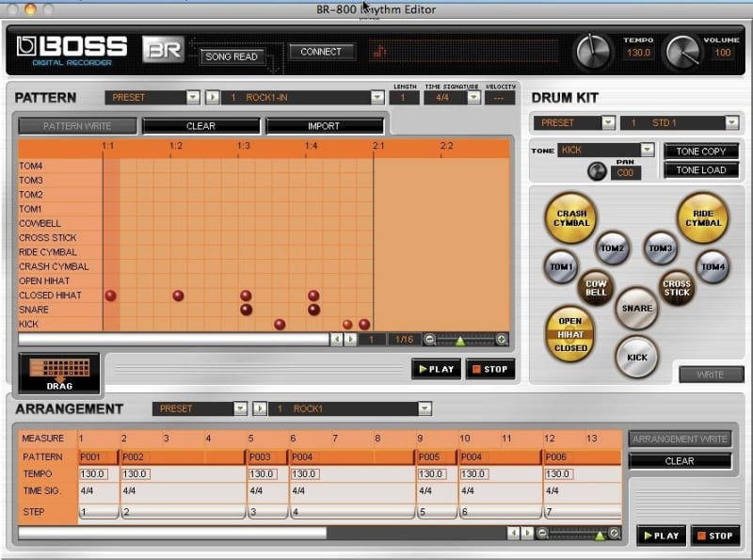This screenshot has width=753, height=560.
Task: Stop arrangement playback
Action: point(715,536)
